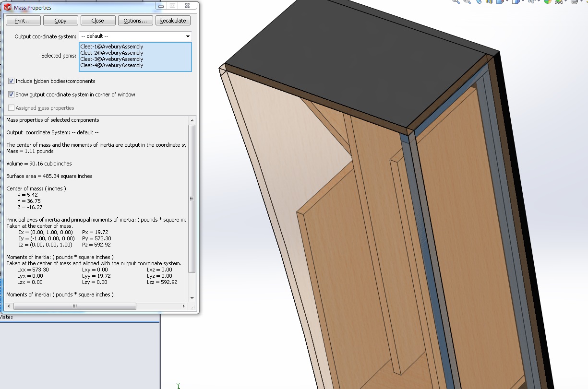Click 'Mass properties of selected components' heading
This screenshot has width=588, height=389.
(x=53, y=120)
